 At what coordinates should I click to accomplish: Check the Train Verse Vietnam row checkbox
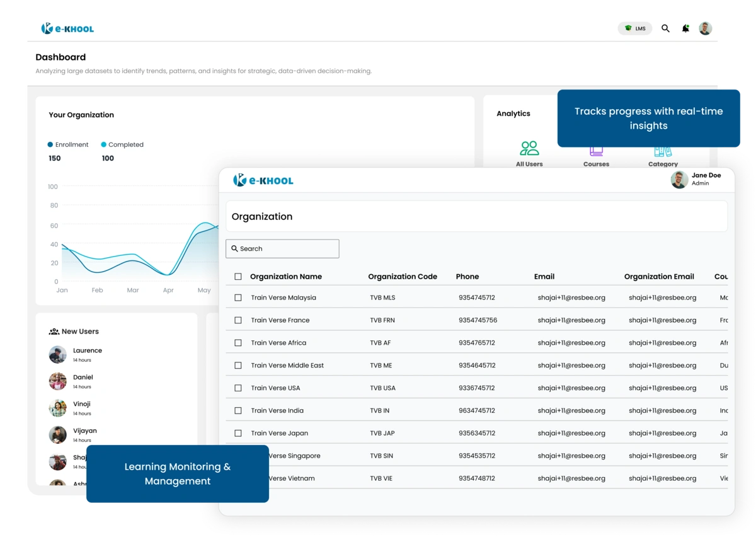click(238, 478)
